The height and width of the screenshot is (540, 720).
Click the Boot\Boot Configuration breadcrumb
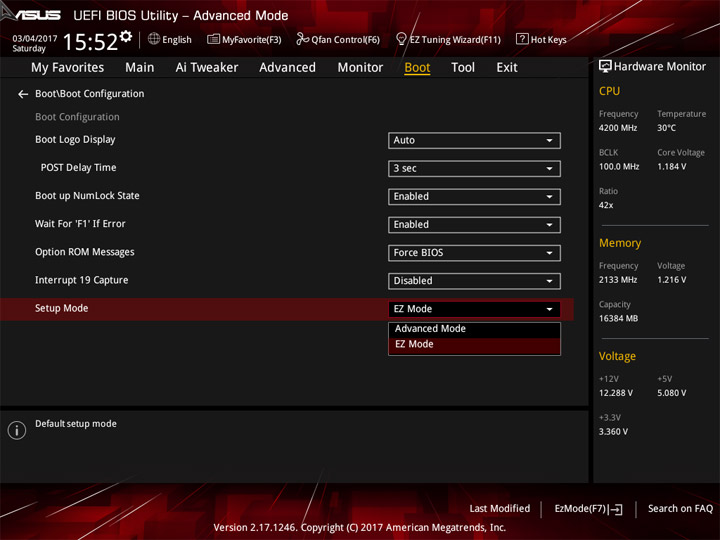point(90,94)
